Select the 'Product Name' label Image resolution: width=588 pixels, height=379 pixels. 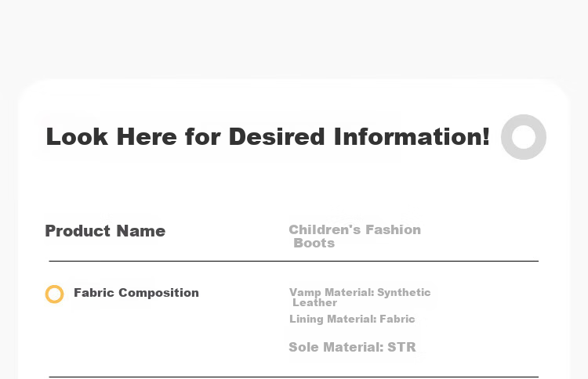point(105,231)
